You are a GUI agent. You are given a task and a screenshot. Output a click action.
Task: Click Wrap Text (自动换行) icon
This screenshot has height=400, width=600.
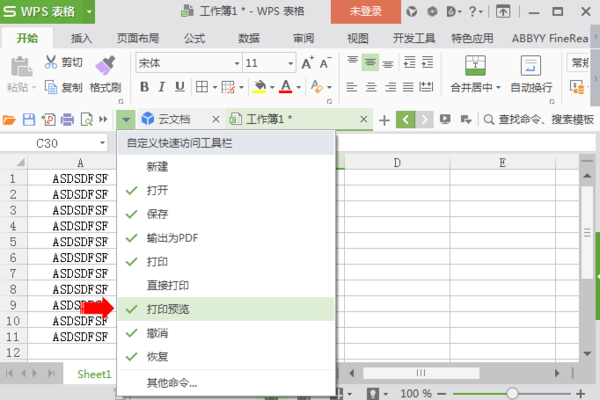click(531, 65)
